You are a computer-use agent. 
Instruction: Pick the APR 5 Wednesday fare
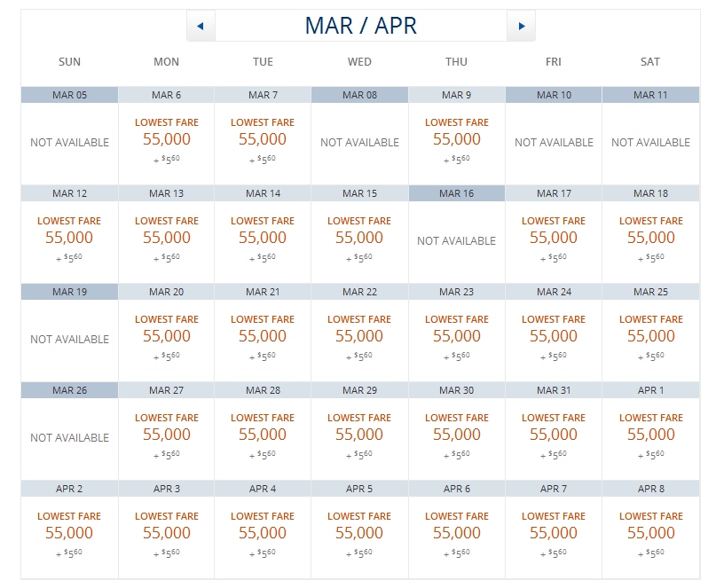coord(359,533)
